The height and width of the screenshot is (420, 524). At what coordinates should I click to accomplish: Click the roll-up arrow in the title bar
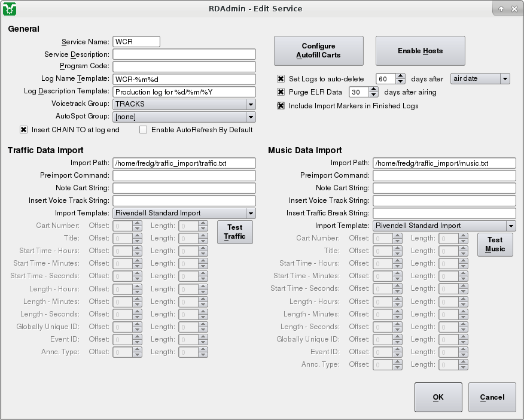[x=501, y=8]
